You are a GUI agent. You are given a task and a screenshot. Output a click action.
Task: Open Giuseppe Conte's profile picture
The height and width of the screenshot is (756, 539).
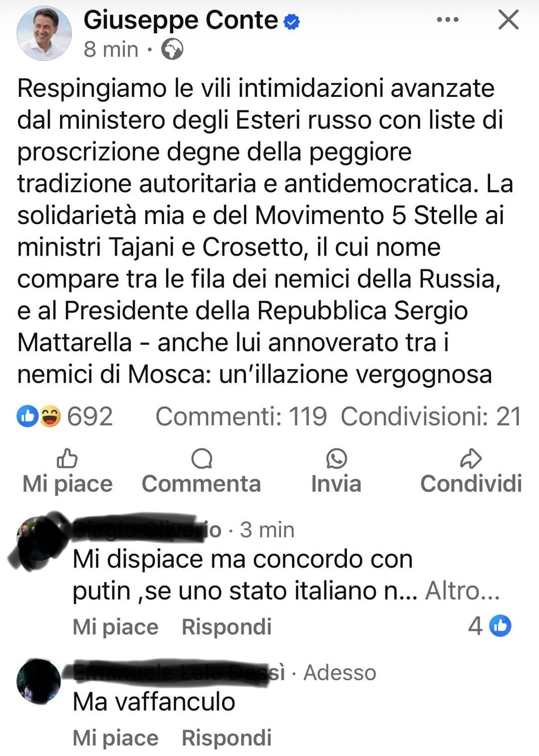44,33
